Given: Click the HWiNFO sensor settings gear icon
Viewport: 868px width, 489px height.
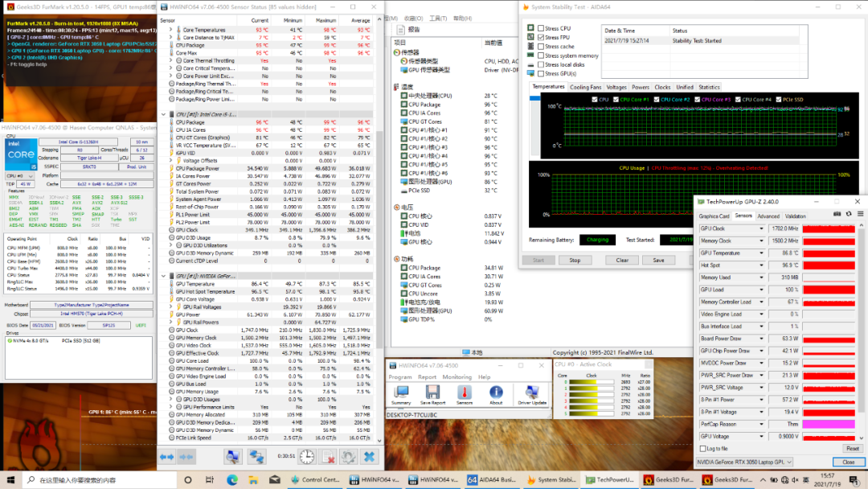Looking at the screenshot, I should click(x=348, y=456).
